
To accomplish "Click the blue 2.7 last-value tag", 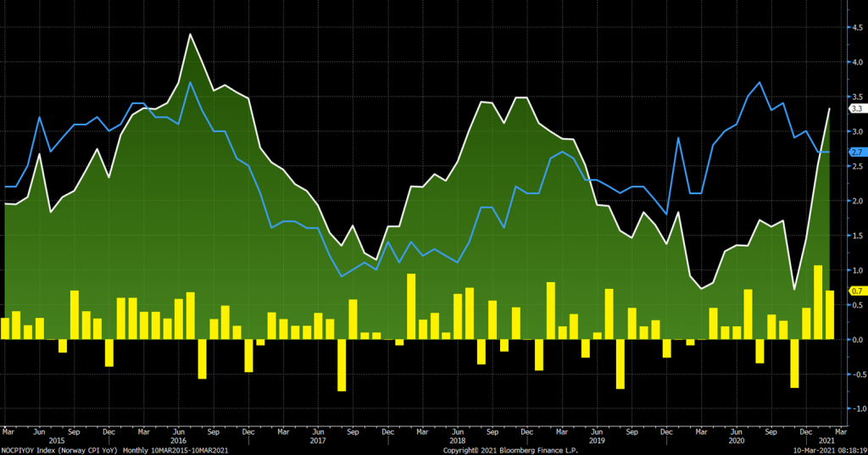I will tap(856, 152).
